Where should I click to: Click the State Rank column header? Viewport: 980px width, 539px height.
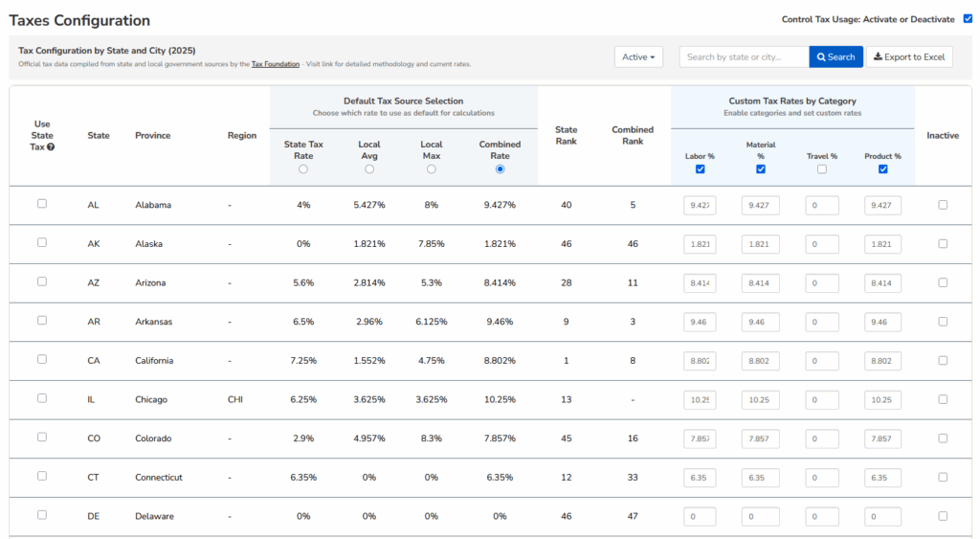click(x=567, y=135)
